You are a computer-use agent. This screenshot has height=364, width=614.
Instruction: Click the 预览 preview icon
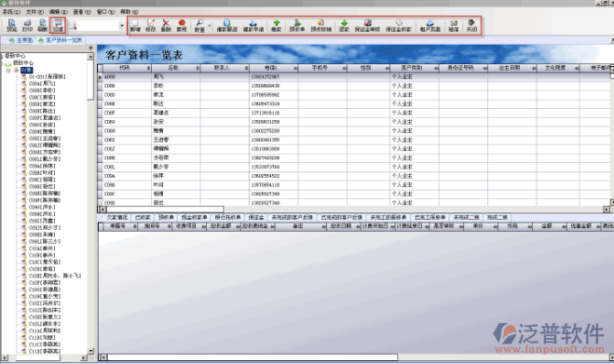[12, 25]
